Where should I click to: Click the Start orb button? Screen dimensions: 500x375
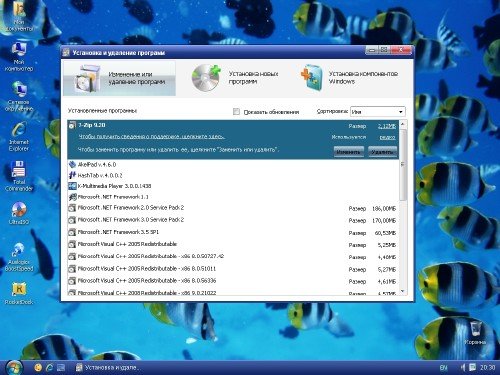pyautogui.click(x=14, y=367)
